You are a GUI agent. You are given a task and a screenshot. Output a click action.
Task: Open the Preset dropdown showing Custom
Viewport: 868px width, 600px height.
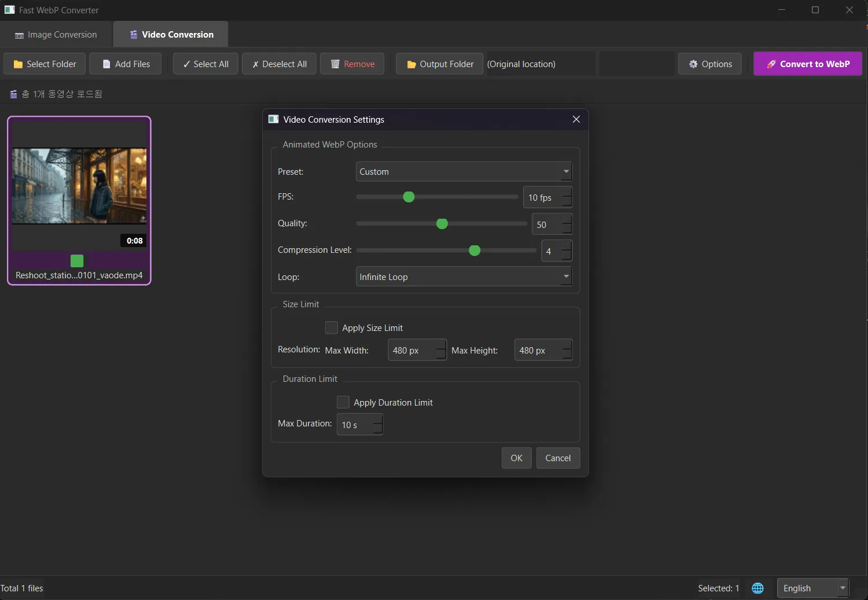(463, 171)
